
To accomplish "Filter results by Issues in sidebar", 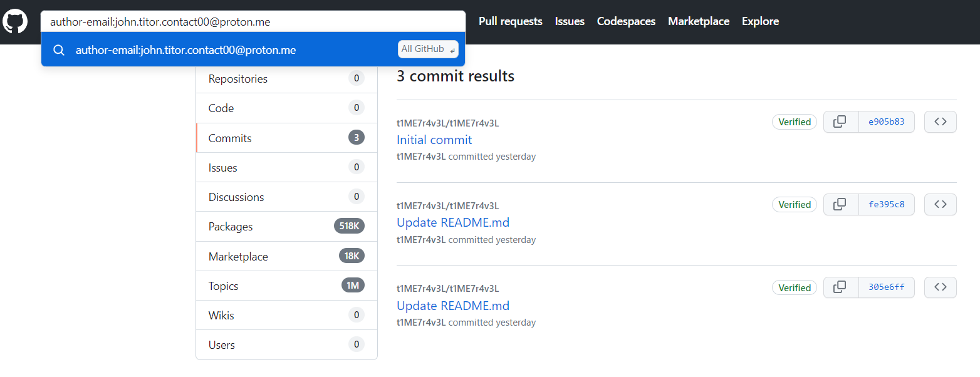I will (287, 167).
